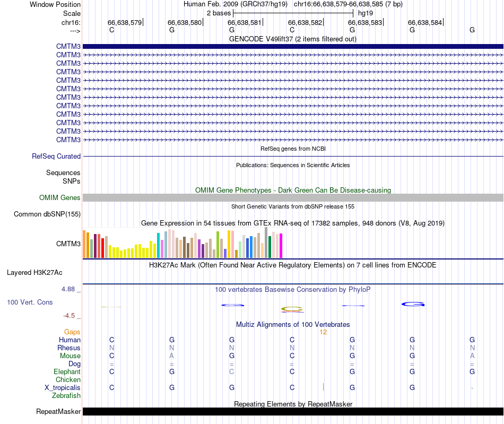504x424 pixels.
Task: Click the first orange bar in the GTEx chart
Action: pos(84,244)
